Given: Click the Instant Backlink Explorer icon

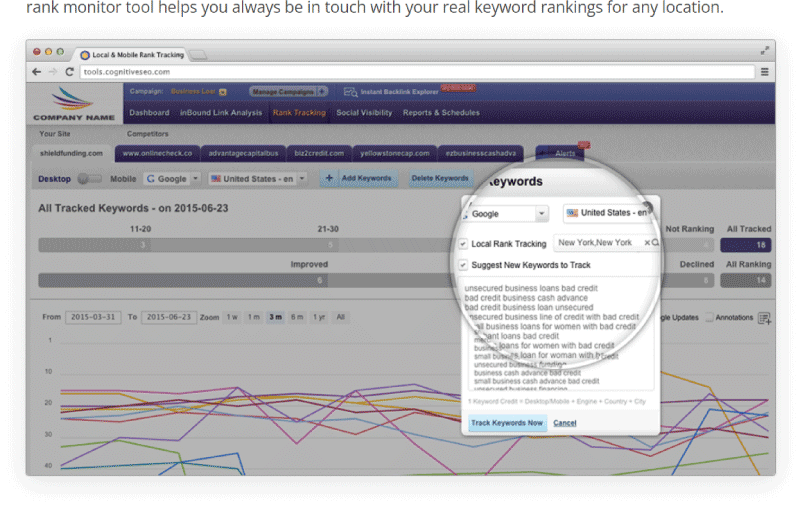Looking at the screenshot, I should pyautogui.click(x=351, y=92).
